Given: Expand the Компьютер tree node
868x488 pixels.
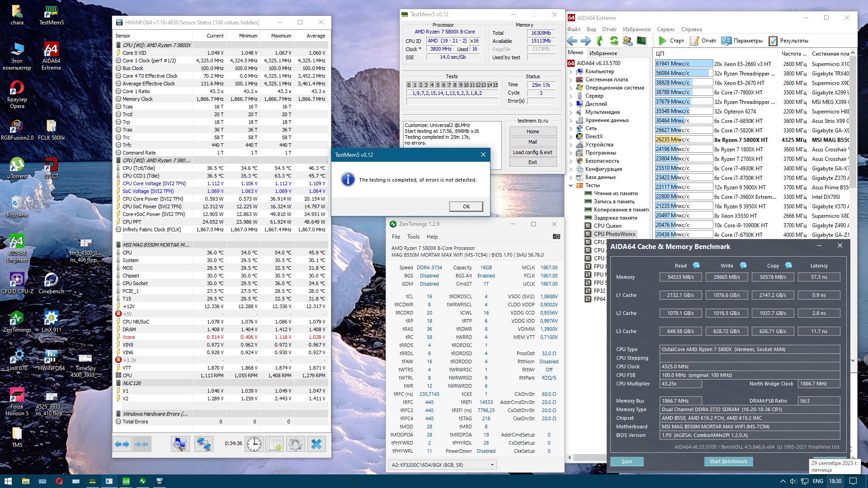Looking at the screenshot, I should pyautogui.click(x=571, y=71).
